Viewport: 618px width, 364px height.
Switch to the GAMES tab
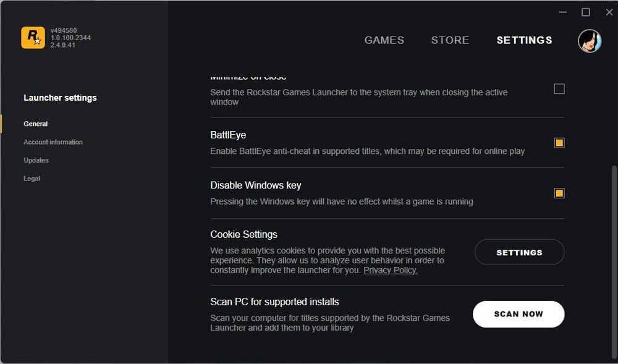coord(384,40)
